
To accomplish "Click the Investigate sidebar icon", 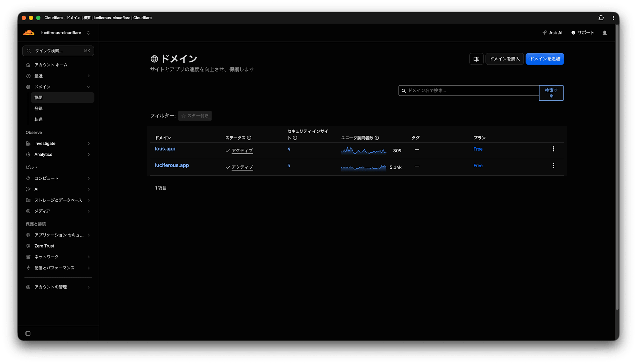I will point(28,143).
